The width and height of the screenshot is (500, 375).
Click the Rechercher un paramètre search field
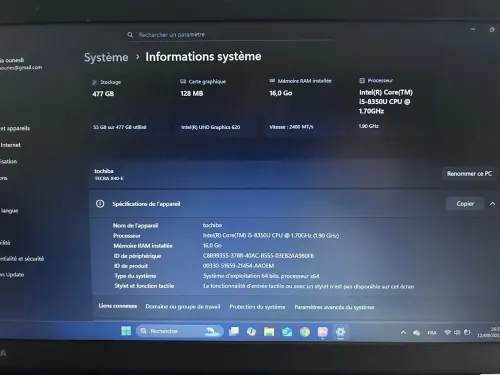click(x=230, y=35)
